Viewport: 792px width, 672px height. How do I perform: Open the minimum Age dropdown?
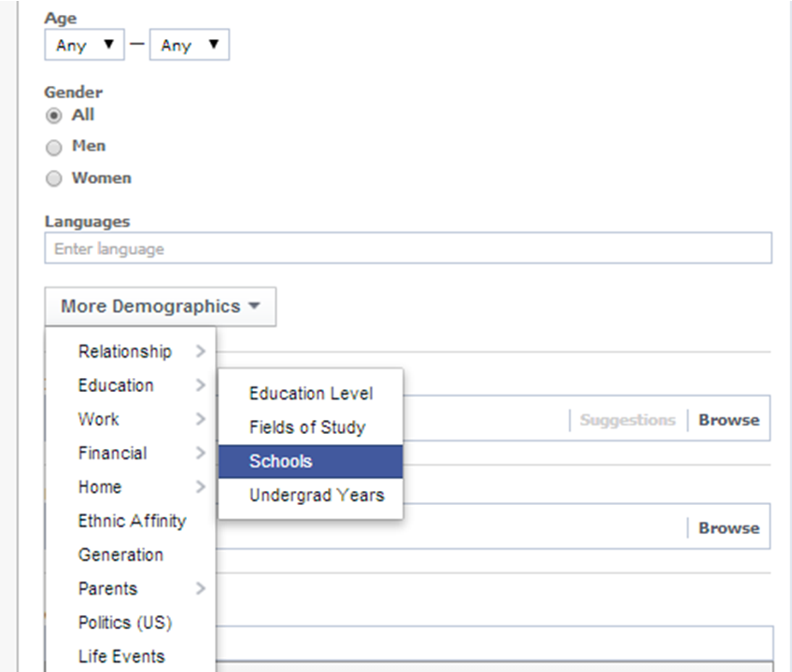84,45
